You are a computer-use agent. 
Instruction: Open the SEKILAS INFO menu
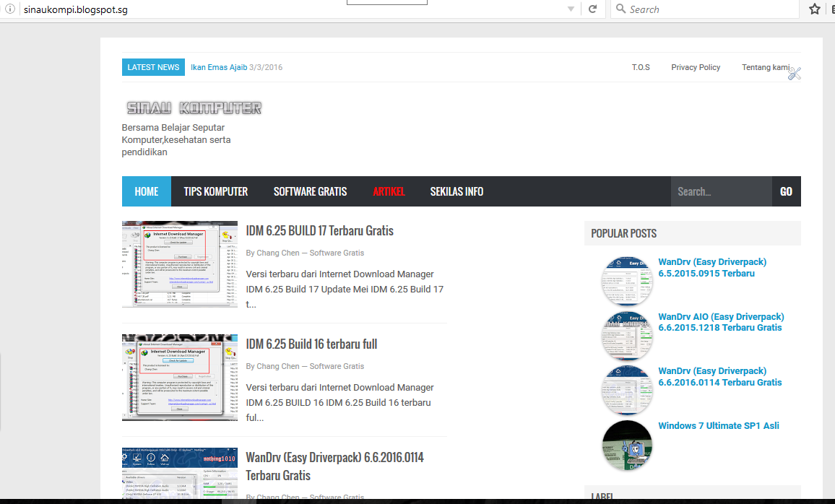(457, 191)
